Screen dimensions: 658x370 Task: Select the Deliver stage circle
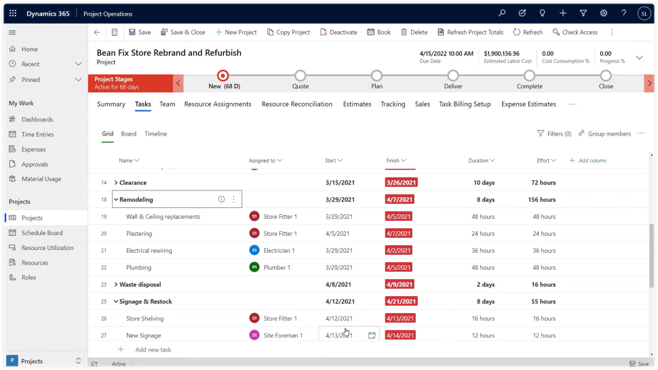point(453,76)
